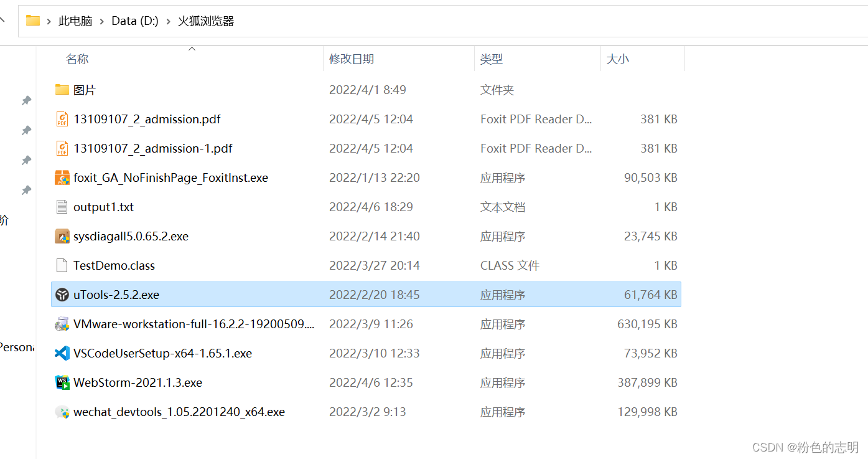Click the size value 630,195 KB
The height and width of the screenshot is (459, 868).
tap(648, 324)
